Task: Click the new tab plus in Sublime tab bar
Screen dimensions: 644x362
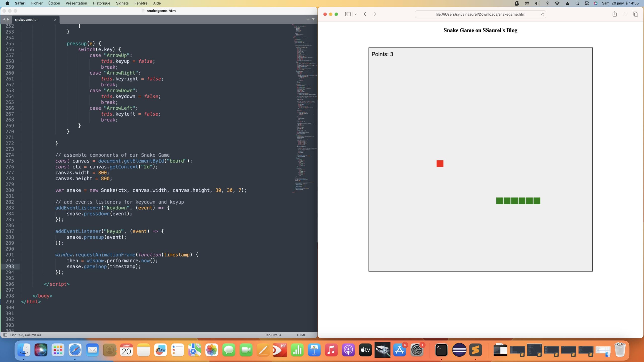Action: coord(308,19)
